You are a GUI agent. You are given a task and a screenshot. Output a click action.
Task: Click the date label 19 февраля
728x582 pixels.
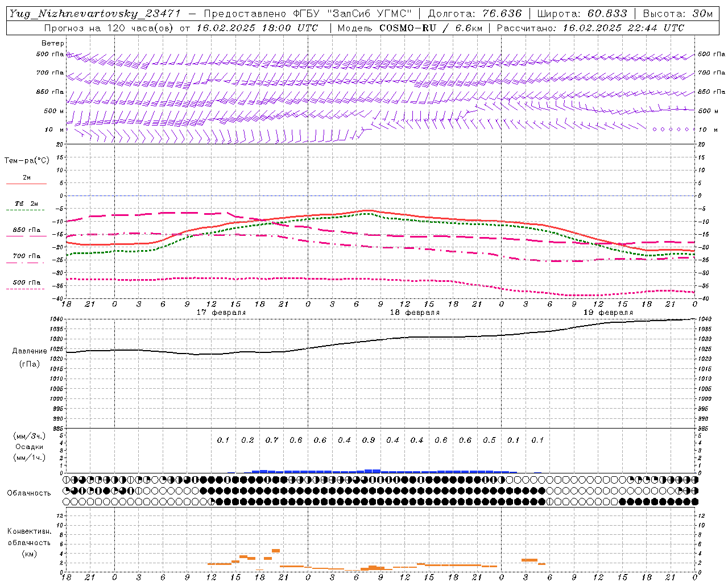tap(608, 313)
